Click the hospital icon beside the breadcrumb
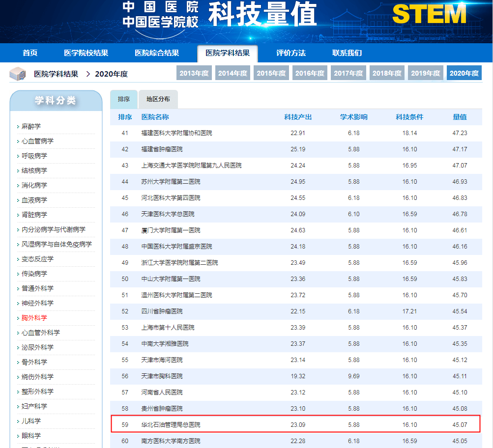Image resolution: width=493 pixels, height=448 pixels. (18, 74)
